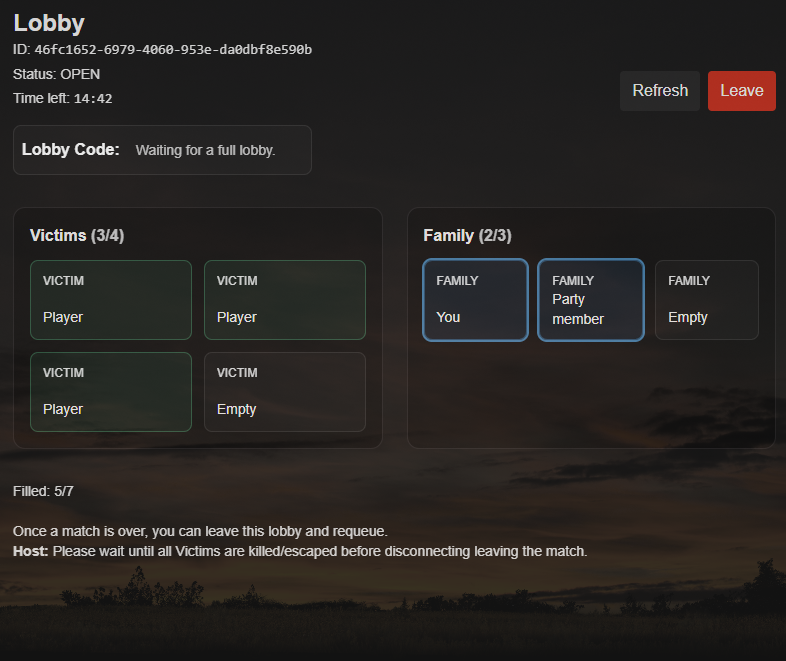Choose the Empty Victim slot

(285, 392)
